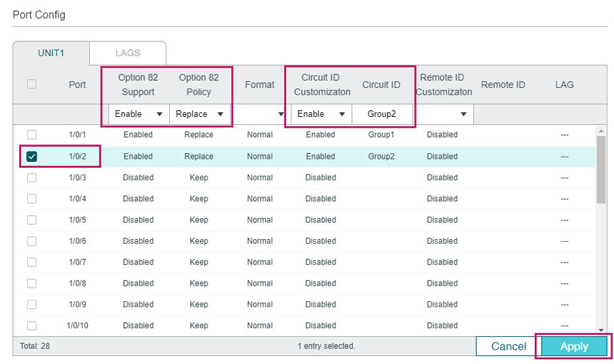Switch to the LAGS tab
The height and width of the screenshot is (364, 614).
click(128, 53)
